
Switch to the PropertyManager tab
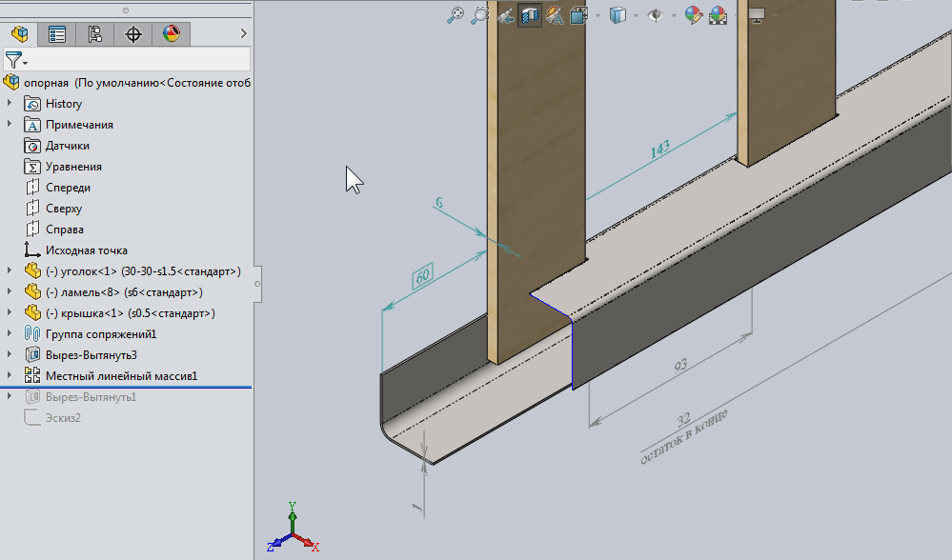point(57,34)
